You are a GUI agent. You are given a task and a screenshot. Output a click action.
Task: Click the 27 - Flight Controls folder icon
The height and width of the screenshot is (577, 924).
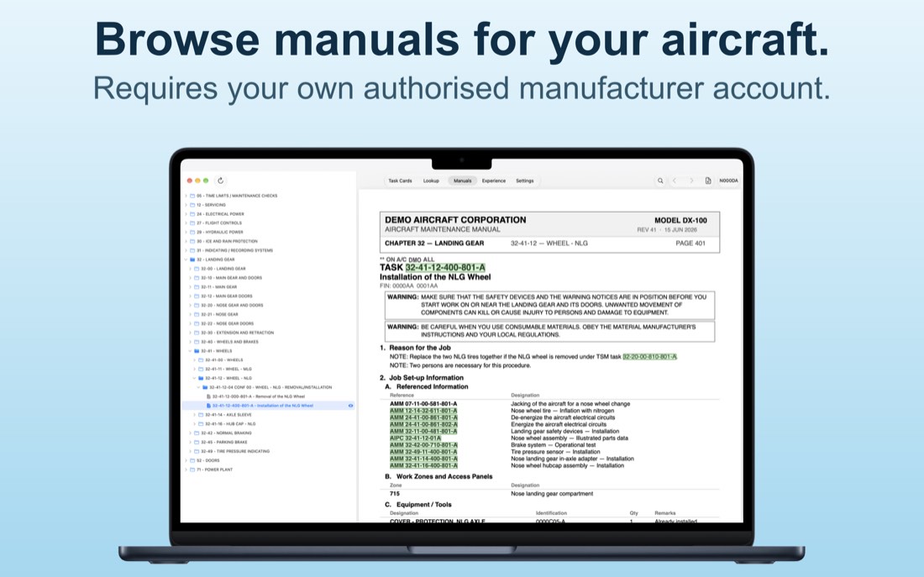tap(192, 223)
